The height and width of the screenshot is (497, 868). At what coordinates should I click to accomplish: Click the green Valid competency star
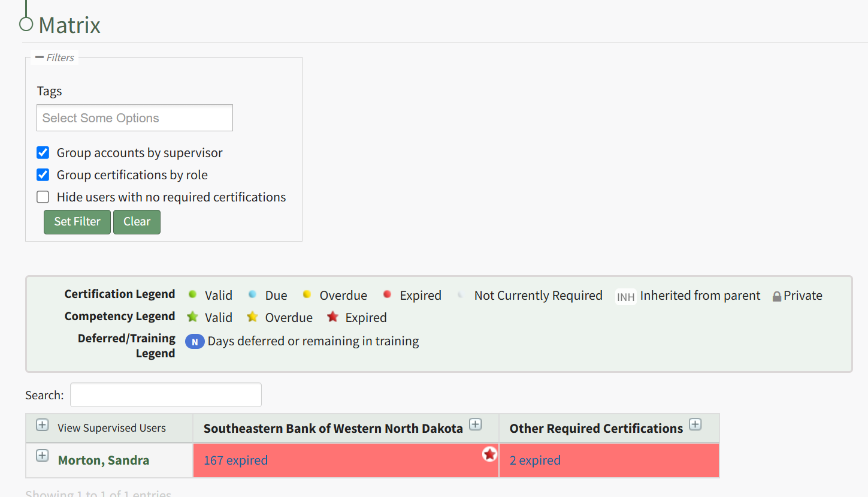coord(192,317)
